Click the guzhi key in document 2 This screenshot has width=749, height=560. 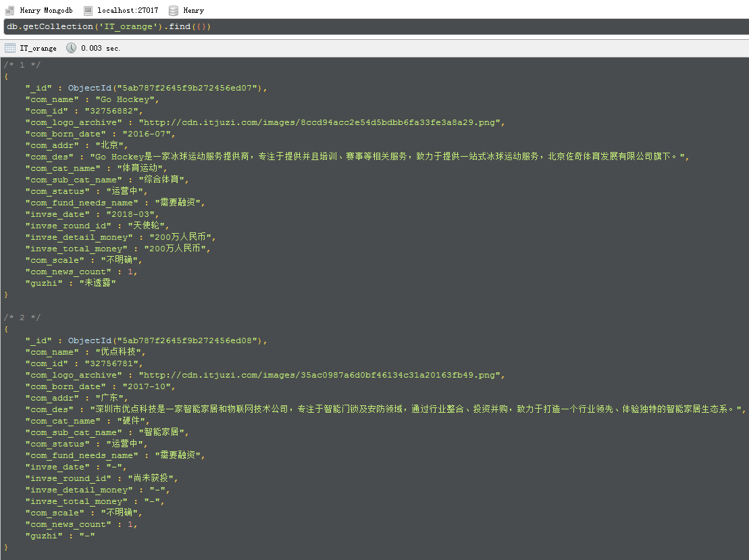(x=44, y=536)
